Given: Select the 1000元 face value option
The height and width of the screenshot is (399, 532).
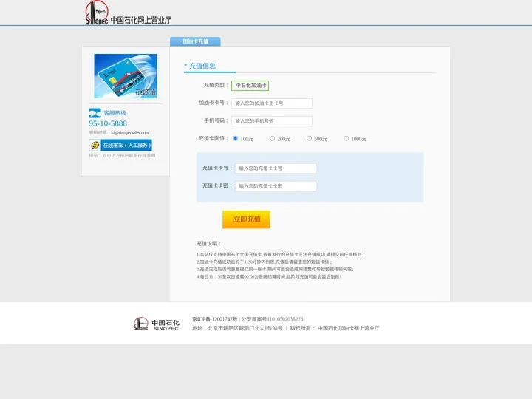Looking at the screenshot, I should coord(346,138).
